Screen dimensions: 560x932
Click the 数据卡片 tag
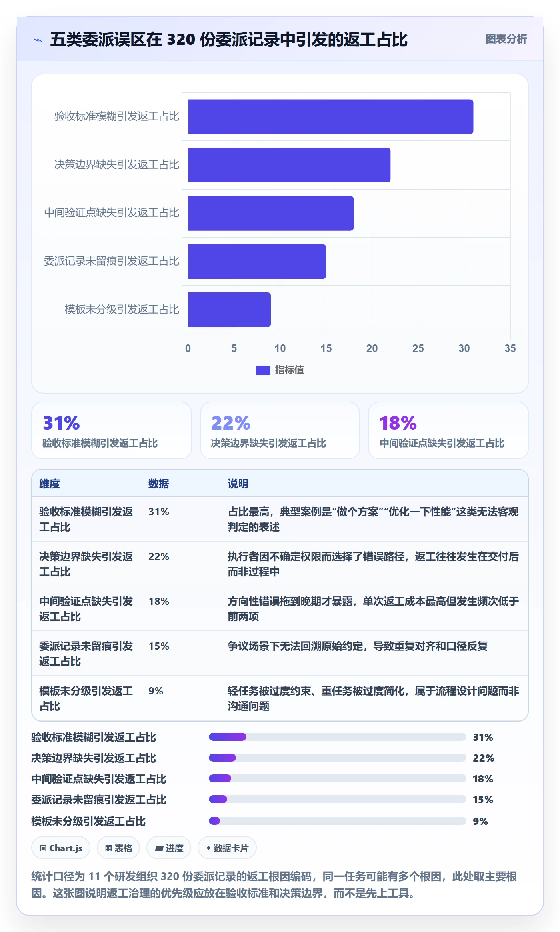[227, 848]
